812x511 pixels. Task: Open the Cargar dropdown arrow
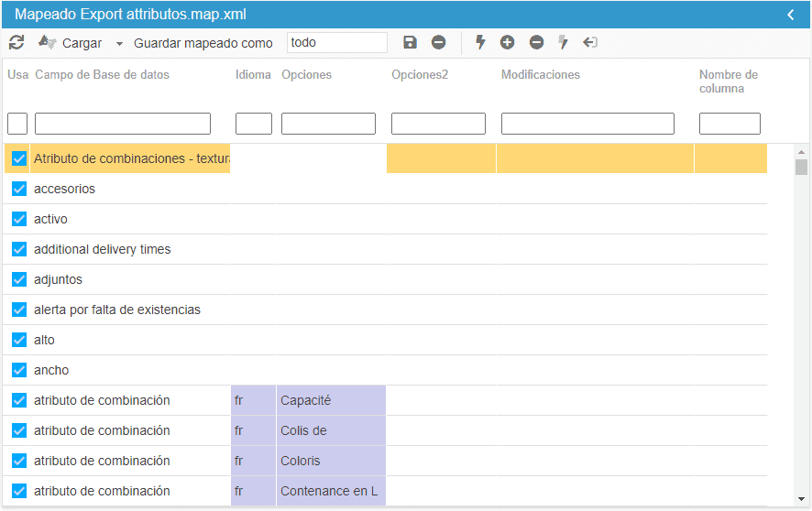[x=119, y=44]
